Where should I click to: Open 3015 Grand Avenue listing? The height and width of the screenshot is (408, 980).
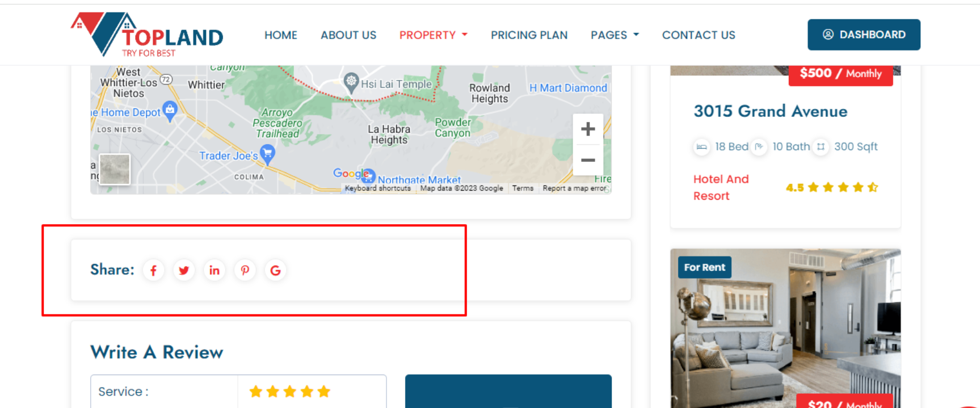[x=770, y=111]
